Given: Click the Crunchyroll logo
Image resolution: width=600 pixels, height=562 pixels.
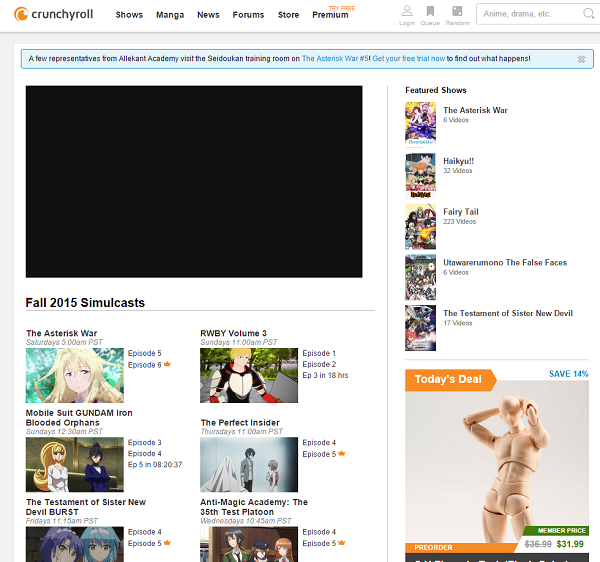Looking at the screenshot, I should [54, 15].
